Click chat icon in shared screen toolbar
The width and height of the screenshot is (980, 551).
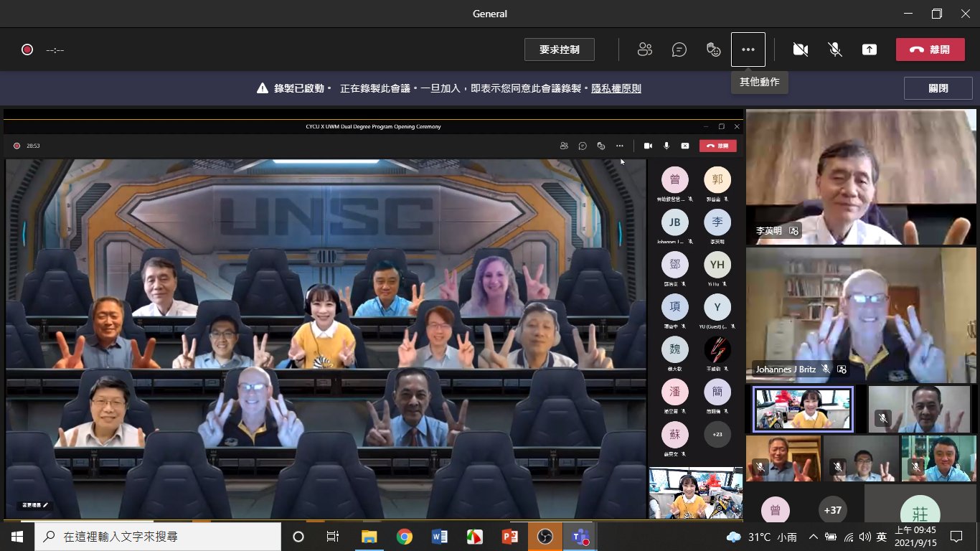click(583, 146)
